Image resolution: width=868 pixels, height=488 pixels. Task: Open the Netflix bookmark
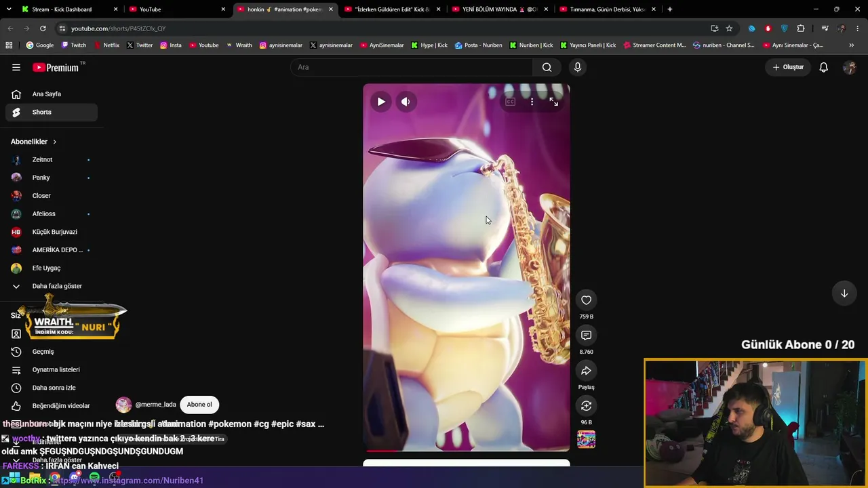point(106,45)
